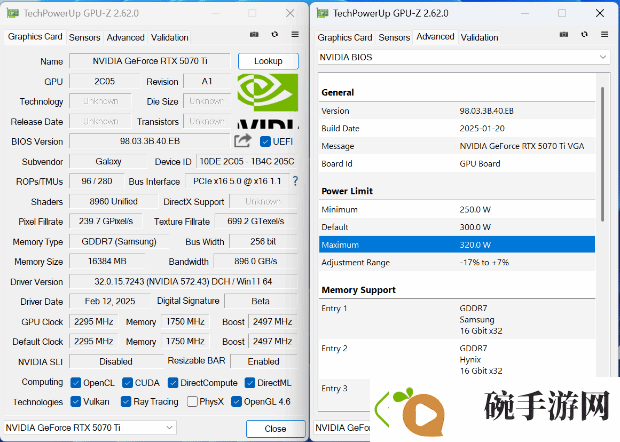Toggle the PhysX checkbox
This screenshot has width=620, height=442.
pos(192,402)
